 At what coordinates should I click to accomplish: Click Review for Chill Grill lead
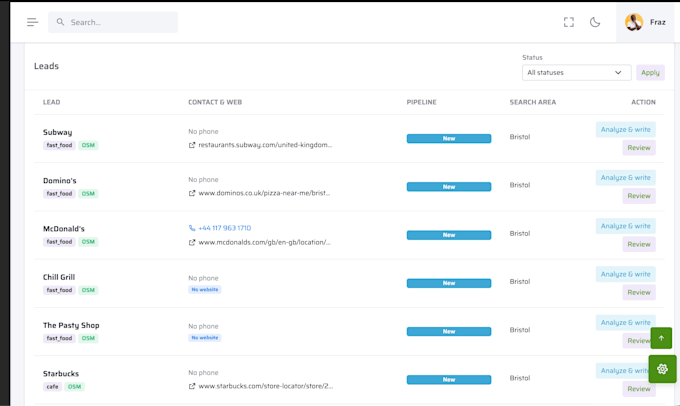pos(639,292)
